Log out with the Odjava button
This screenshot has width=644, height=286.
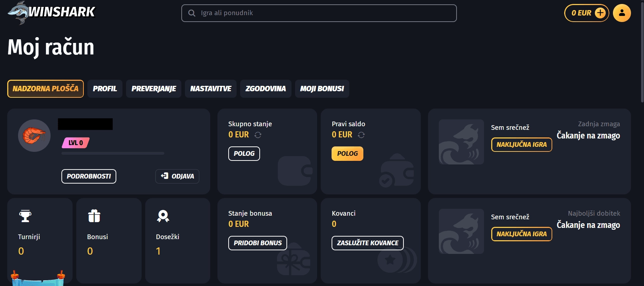177,176
